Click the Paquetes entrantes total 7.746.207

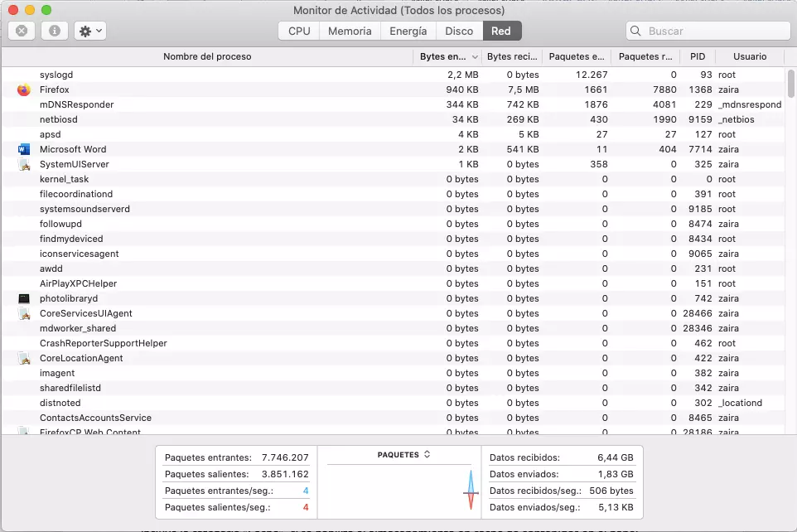tap(285, 457)
